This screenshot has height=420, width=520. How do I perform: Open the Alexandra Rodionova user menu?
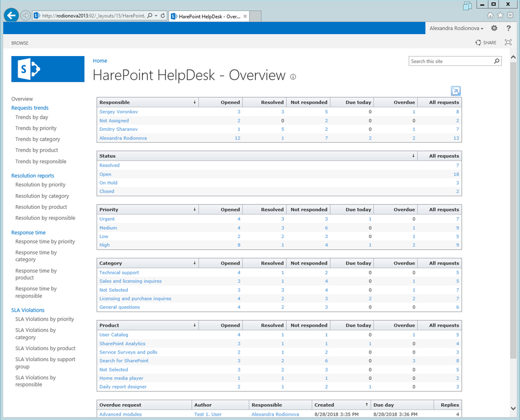click(456, 29)
